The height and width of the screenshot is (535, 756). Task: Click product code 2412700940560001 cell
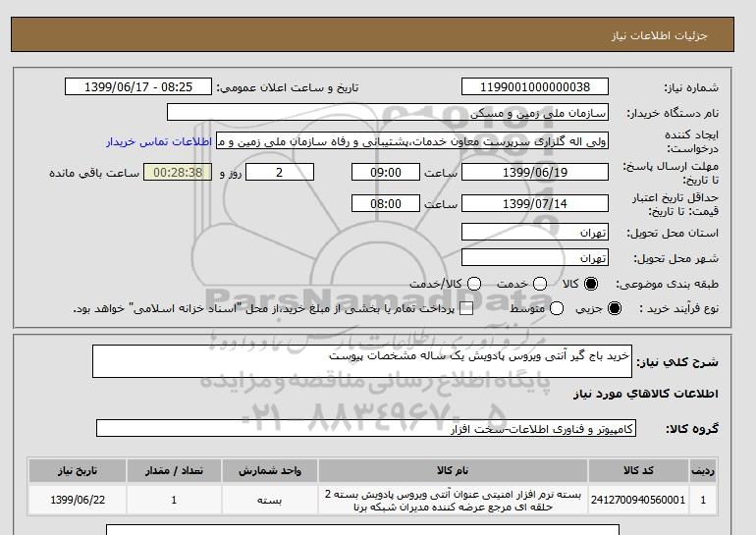coord(638,500)
